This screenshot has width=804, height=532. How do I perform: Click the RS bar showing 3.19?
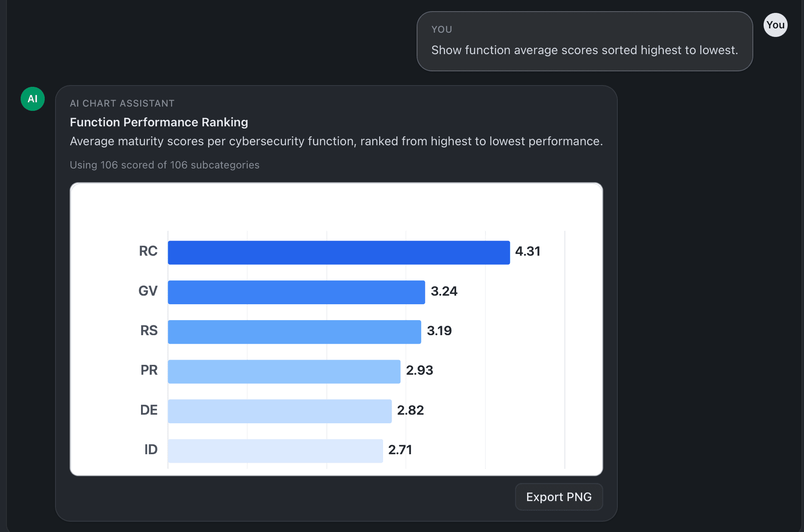point(295,330)
